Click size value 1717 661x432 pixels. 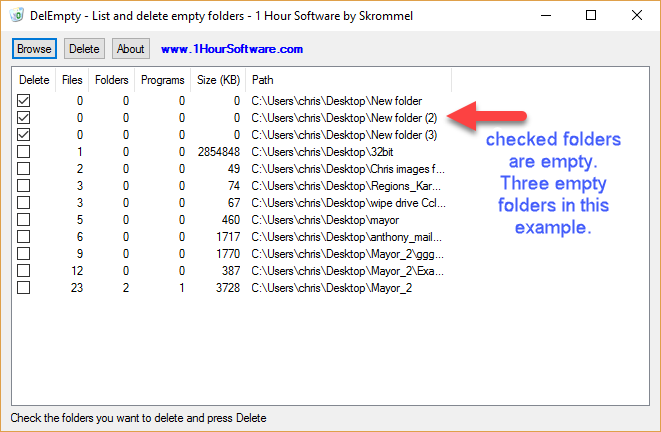click(228, 237)
